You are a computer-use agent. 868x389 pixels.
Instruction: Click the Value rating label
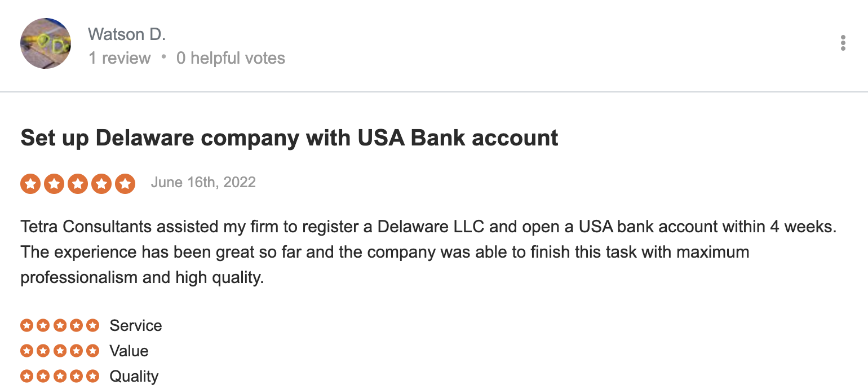click(129, 351)
